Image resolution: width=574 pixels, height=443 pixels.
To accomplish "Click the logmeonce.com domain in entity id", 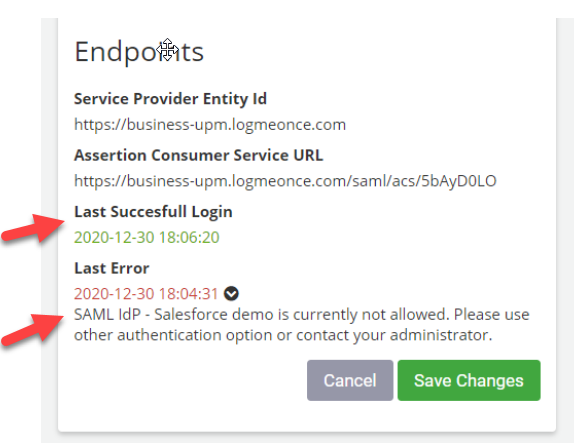I will point(289,125).
